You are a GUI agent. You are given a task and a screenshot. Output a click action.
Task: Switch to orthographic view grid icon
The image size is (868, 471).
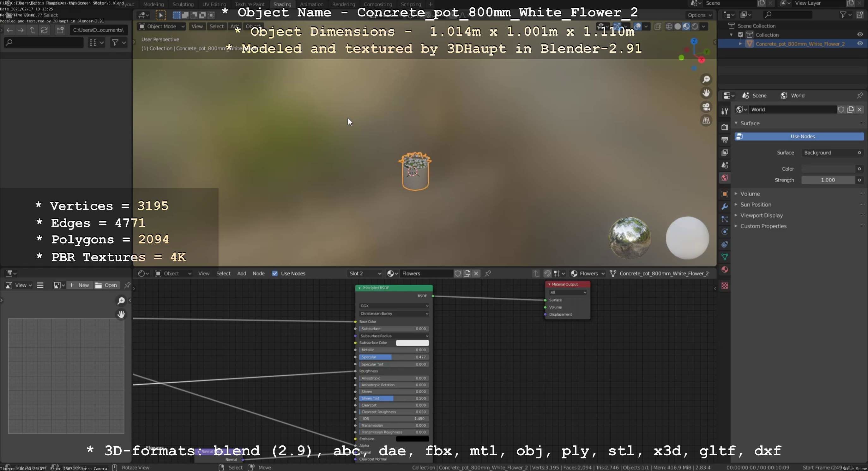click(x=706, y=121)
